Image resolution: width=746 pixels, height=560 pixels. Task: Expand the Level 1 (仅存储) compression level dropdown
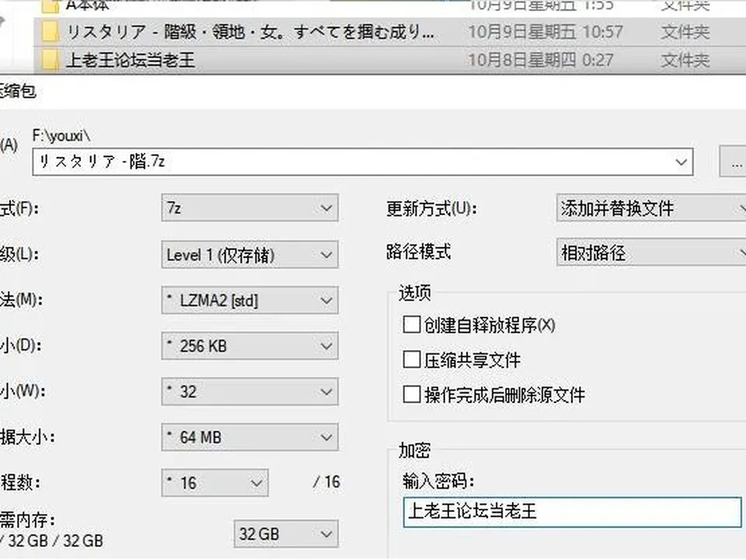pos(249,254)
